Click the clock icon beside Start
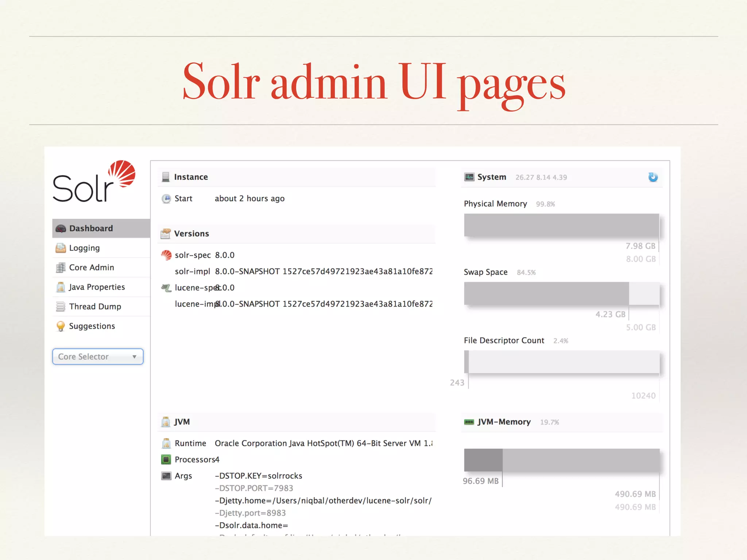The height and width of the screenshot is (560, 747). pos(166,199)
